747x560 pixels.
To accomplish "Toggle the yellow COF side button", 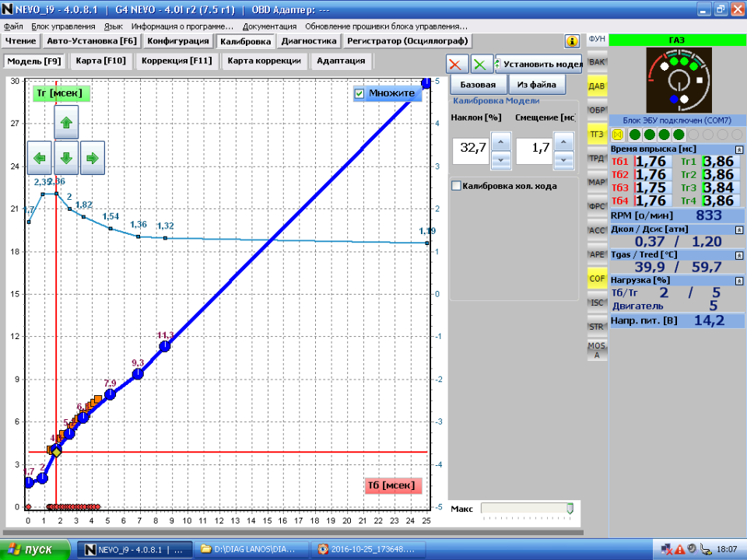I will coord(597,278).
